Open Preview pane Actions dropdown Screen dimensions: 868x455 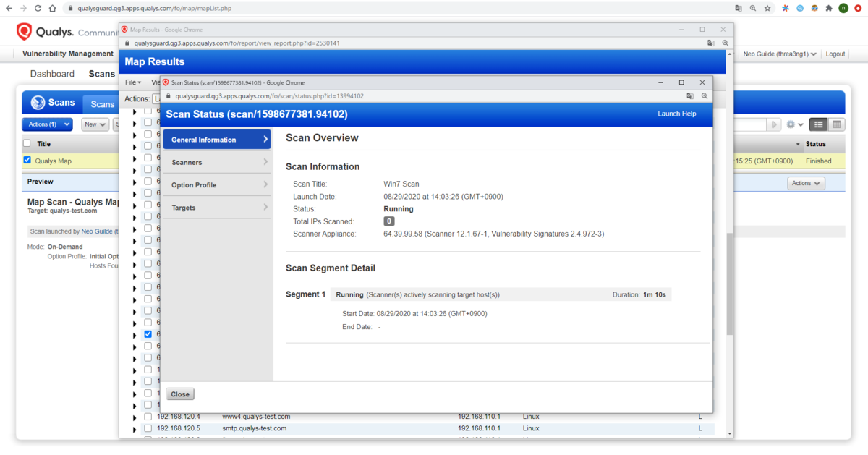coord(806,183)
